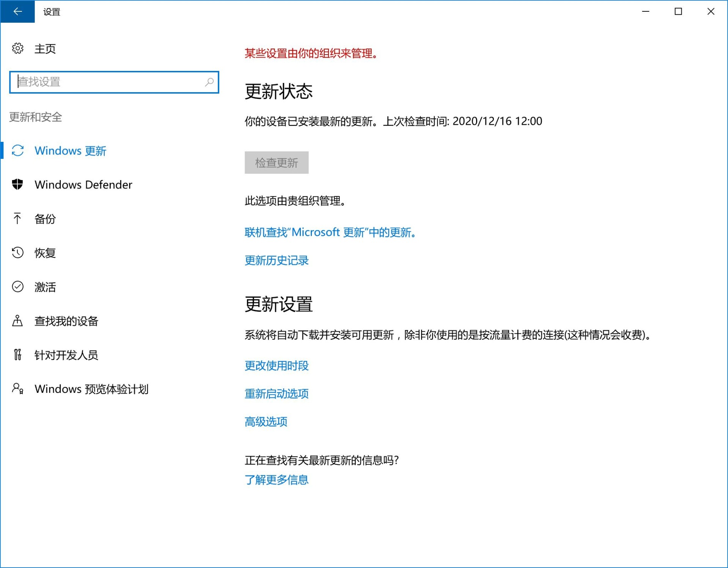
Task: Click the For developers tools icon
Action: [17, 355]
